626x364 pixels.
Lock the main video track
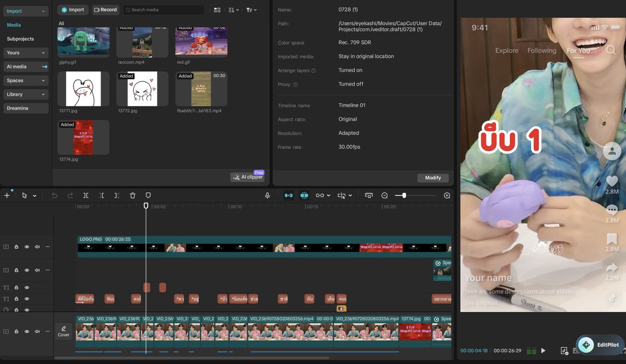(16, 331)
